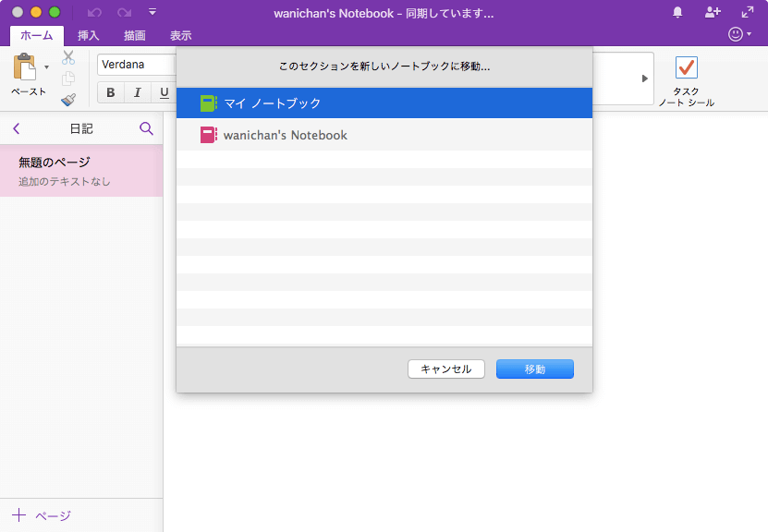This screenshot has width=768, height=532.
Task: Switch to the 挿入 tab
Action: [x=88, y=36]
